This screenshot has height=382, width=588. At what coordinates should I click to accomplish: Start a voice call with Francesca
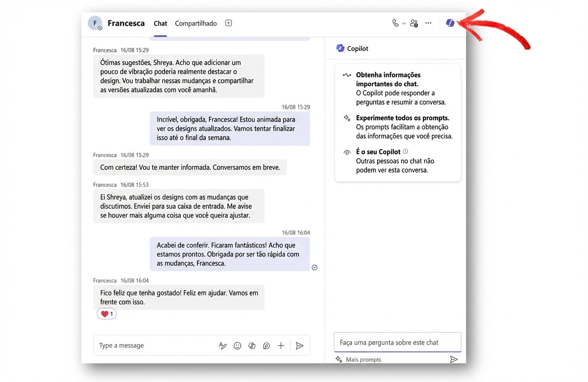(396, 22)
